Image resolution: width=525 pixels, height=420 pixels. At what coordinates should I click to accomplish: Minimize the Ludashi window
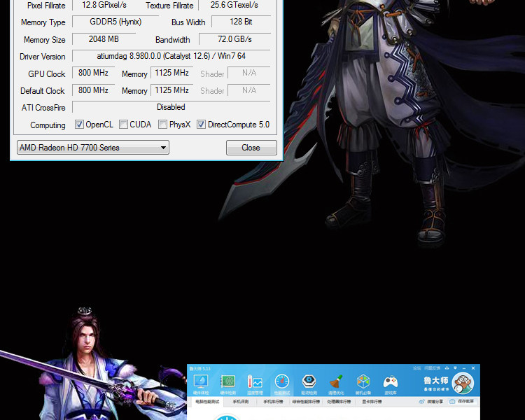point(464,368)
